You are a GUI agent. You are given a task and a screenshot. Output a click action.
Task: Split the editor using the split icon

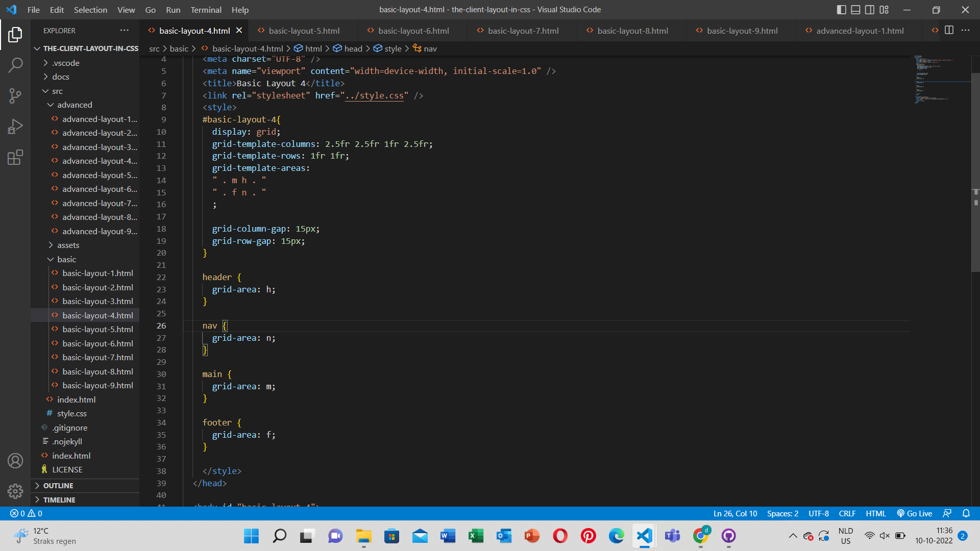point(949,30)
